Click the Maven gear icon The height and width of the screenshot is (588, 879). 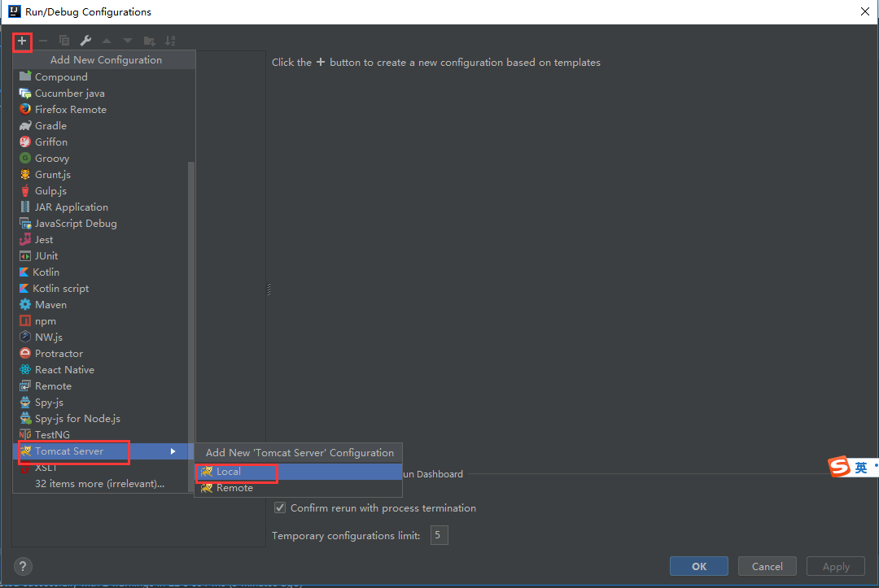[x=25, y=305]
